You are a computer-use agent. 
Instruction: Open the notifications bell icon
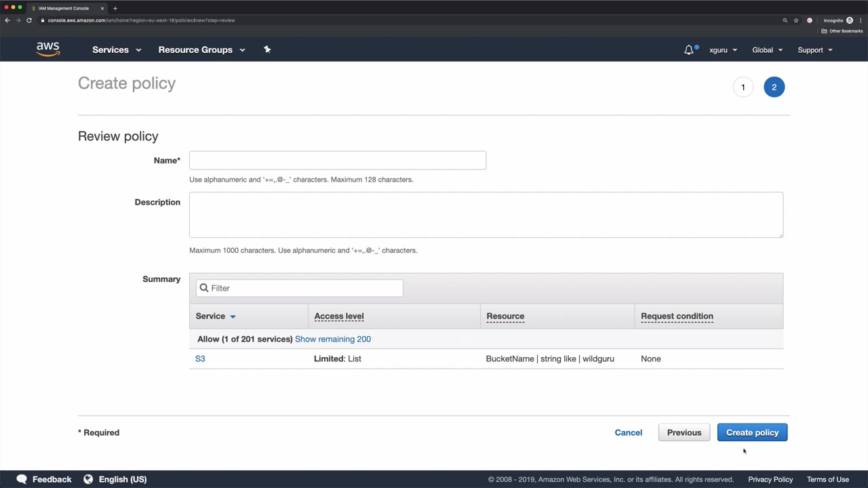[689, 49]
